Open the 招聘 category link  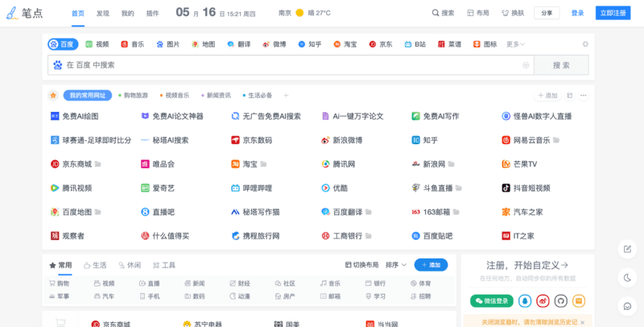tap(420, 296)
